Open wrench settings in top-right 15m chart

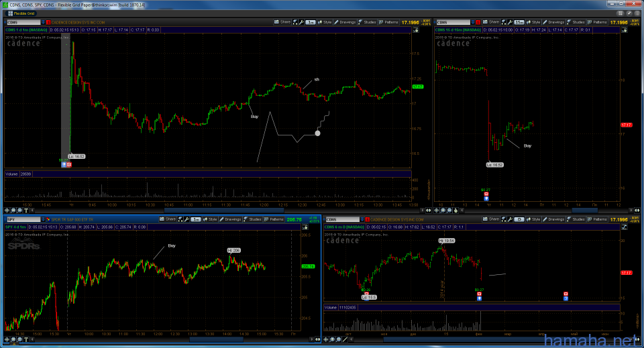coord(510,22)
